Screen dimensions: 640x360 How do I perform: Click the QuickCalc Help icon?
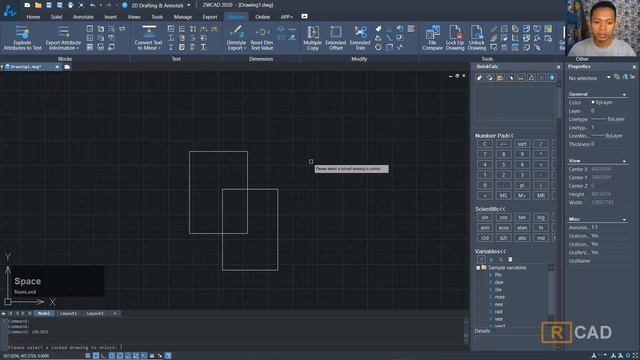552,78
